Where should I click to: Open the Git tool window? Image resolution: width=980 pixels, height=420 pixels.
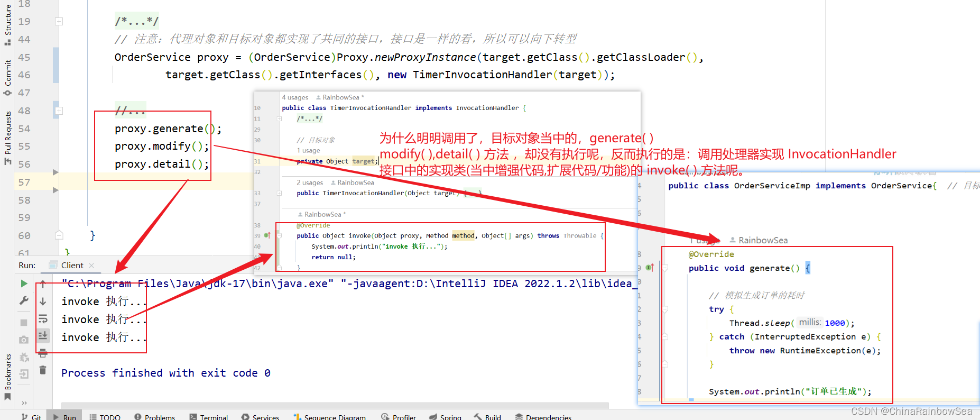tap(31, 417)
